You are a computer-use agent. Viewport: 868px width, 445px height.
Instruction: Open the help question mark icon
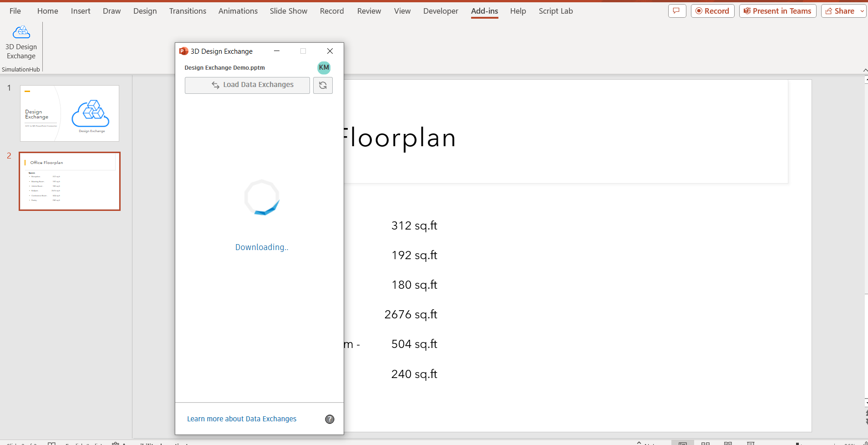point(330,419)
